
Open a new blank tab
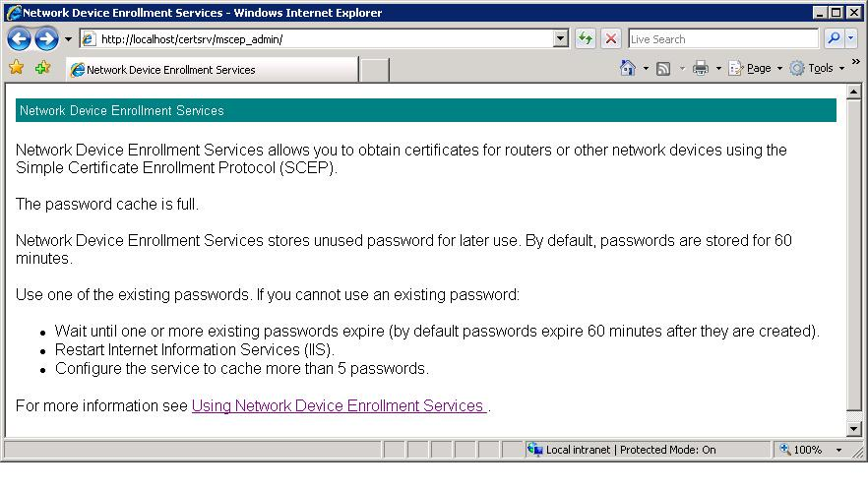pyautogui.click(x=374, y=70)
